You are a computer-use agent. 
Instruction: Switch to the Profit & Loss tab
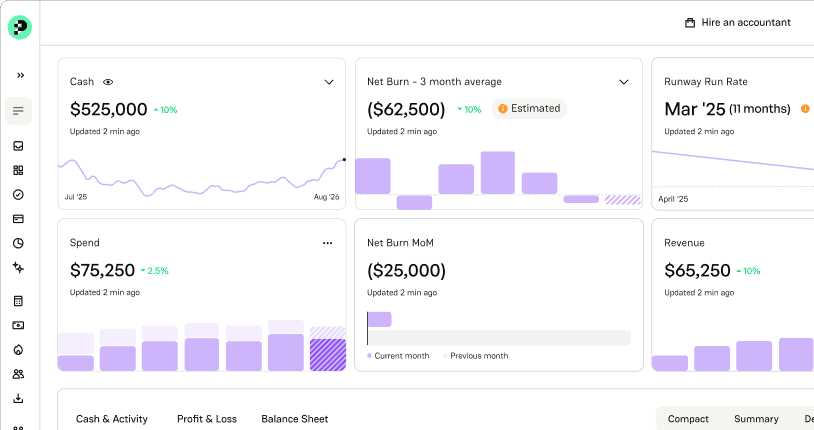[x=207, y=419]
